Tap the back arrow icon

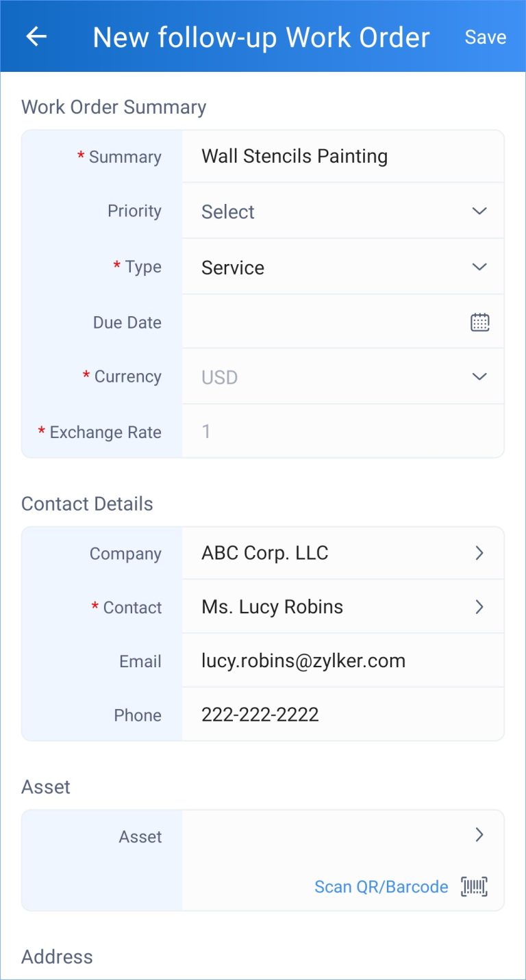point(36,37)
